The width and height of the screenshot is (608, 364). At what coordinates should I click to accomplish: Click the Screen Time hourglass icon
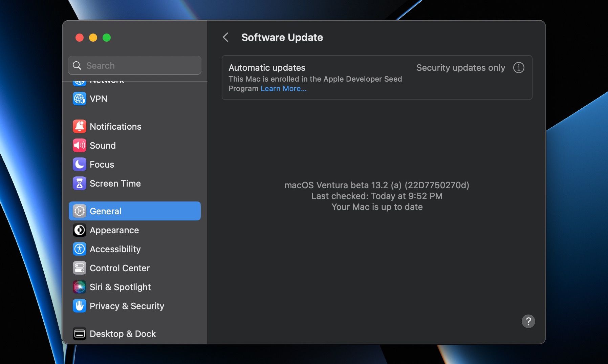tap(80, 184)
